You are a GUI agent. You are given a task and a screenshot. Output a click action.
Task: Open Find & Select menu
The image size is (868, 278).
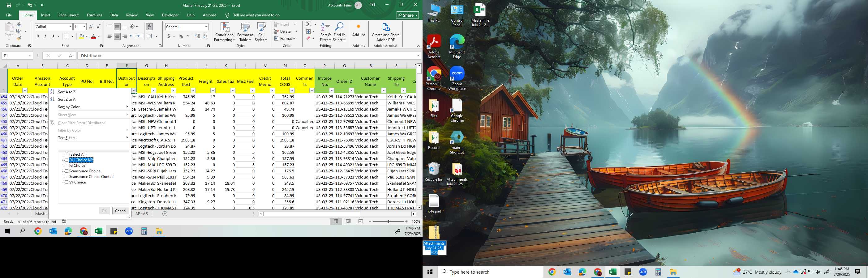click(339, 32)
